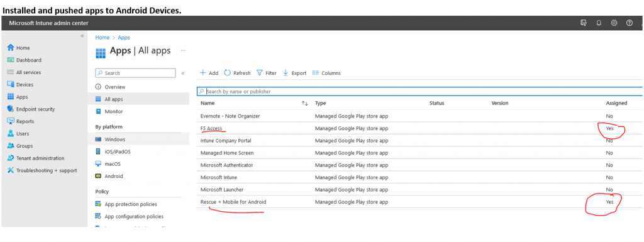Click the notifications bell icon

pyautogui.click(x=599, y=23)
